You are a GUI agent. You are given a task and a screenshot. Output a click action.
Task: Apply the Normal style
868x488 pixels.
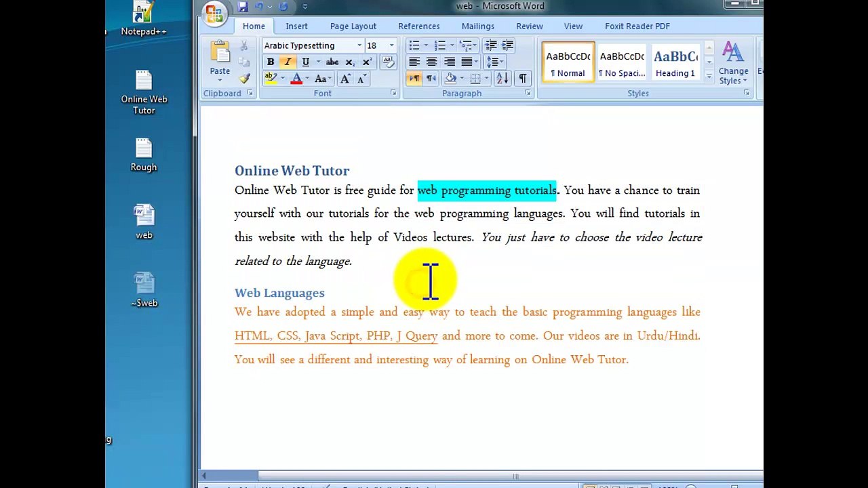tap(568, 62)
